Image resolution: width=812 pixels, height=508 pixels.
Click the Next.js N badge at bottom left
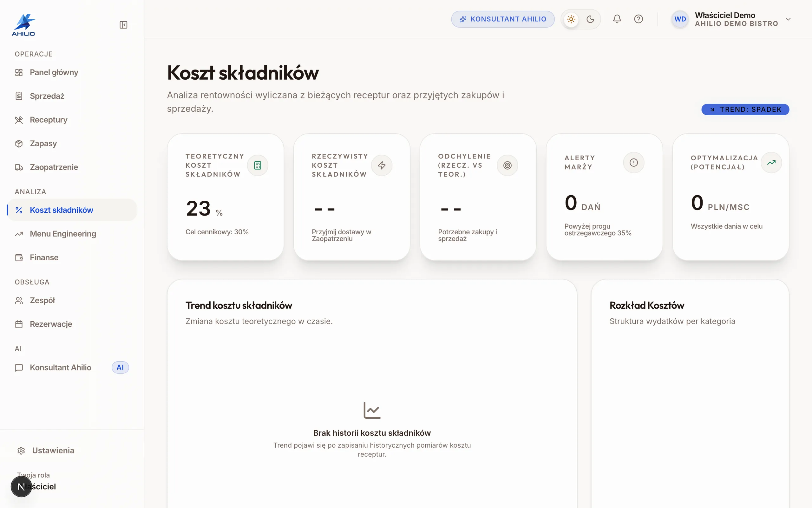click(21, 486)
